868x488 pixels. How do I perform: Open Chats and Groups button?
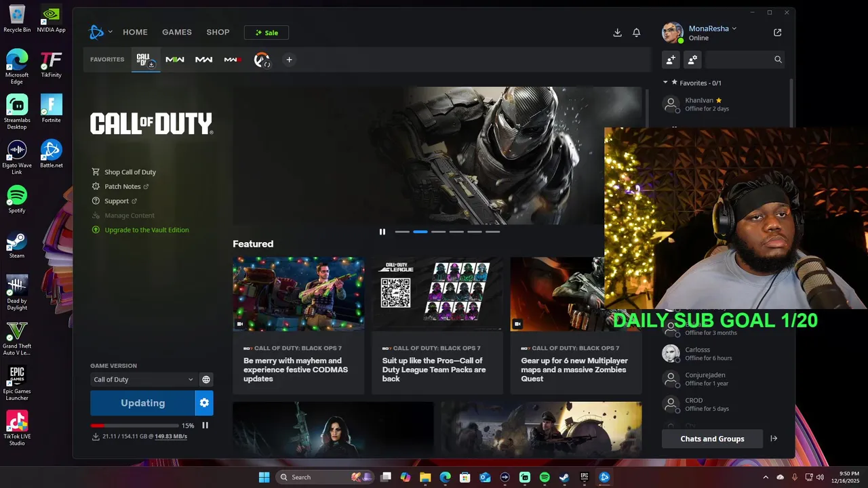[712, 439]
